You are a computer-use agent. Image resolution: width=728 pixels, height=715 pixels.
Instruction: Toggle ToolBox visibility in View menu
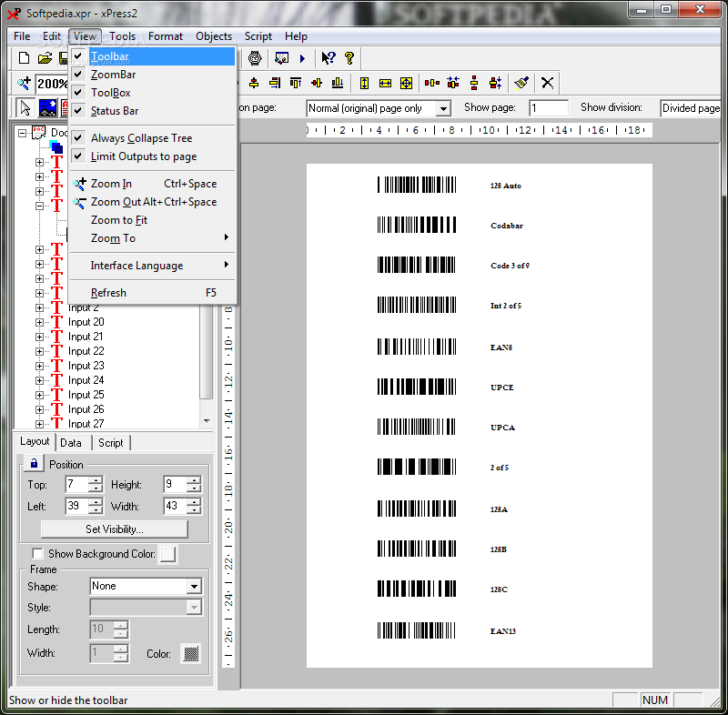[x=152, y=93]
